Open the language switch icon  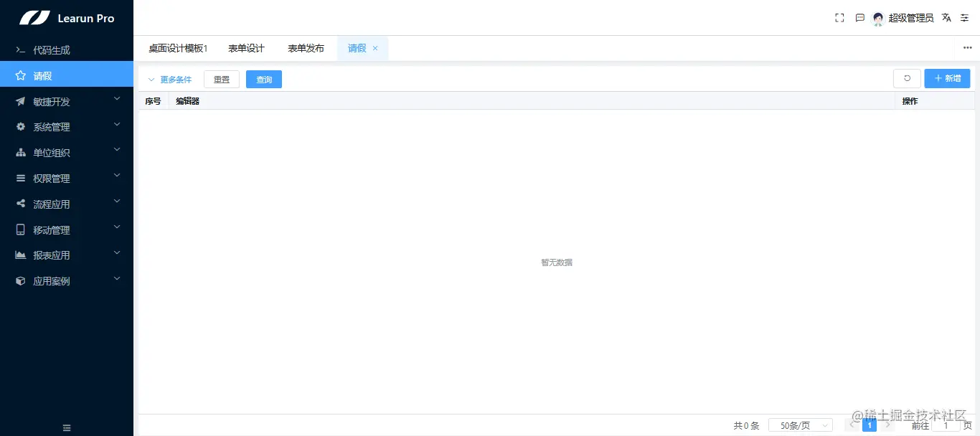point(946,17)
